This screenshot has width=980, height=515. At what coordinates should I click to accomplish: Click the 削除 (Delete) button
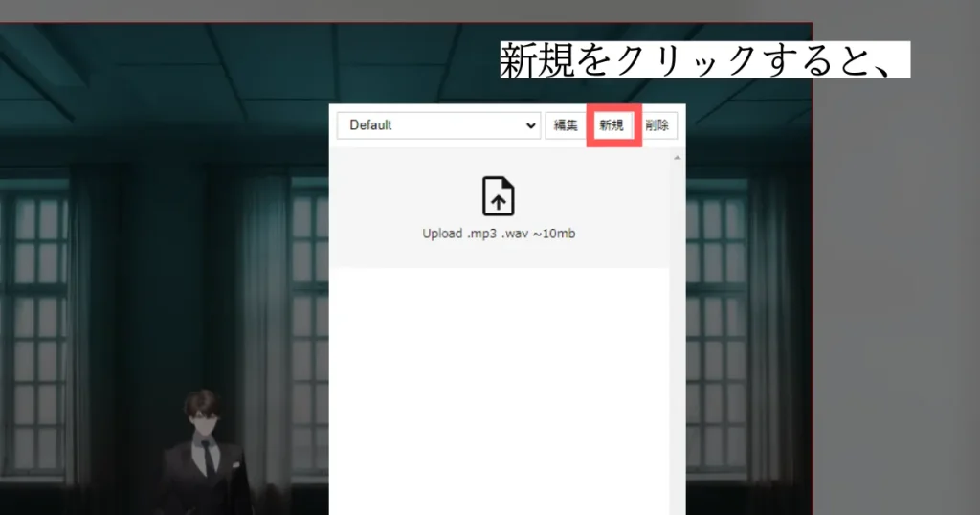coord(657,125)
